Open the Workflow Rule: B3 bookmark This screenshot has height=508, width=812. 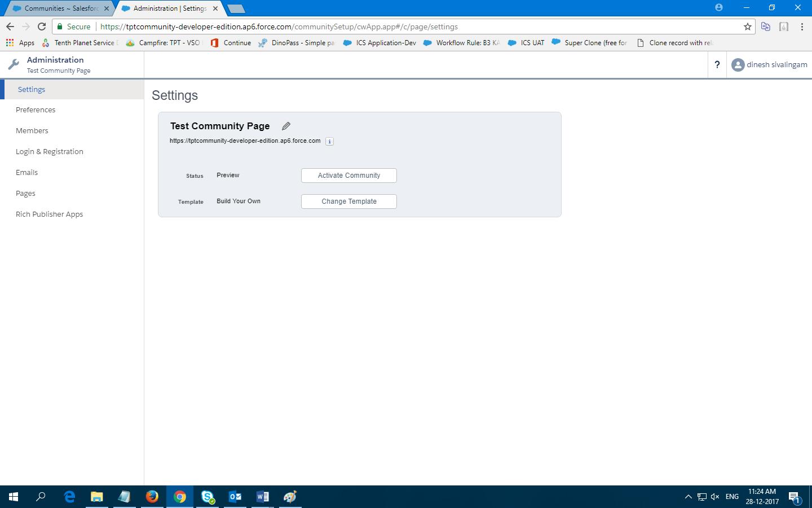click(x=461, y=43)
